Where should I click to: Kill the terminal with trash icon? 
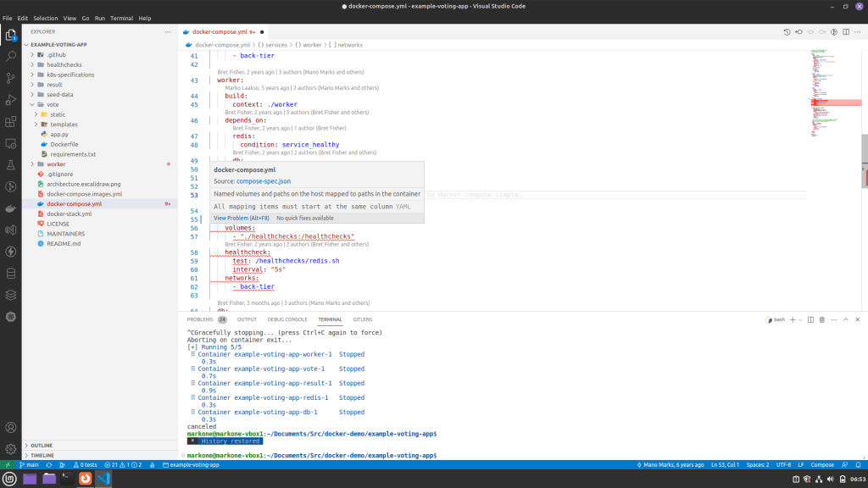[821, 319]
